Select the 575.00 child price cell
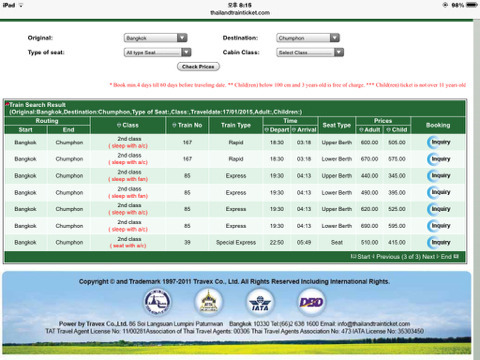Screen dimensions: 480x360 pyautogui.click(x=397, y=159)
